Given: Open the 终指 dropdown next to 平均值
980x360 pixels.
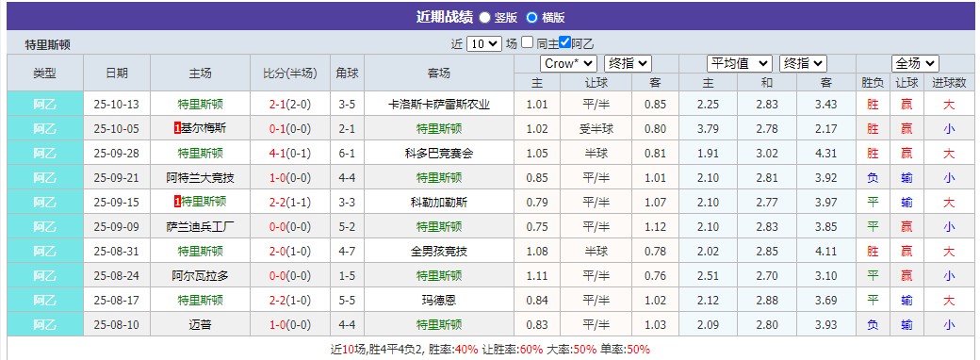Looking at the screenshot, I should tap(803, 63).
